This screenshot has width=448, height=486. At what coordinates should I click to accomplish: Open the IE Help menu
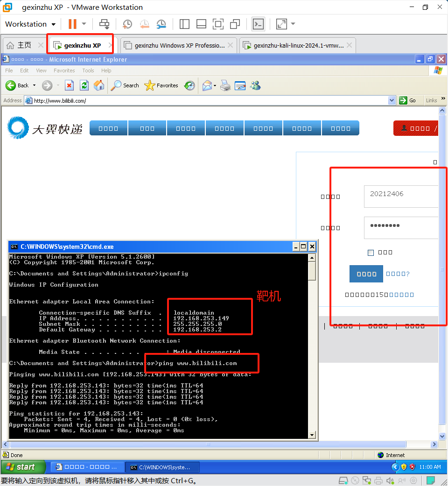click(x=106, y=70)
